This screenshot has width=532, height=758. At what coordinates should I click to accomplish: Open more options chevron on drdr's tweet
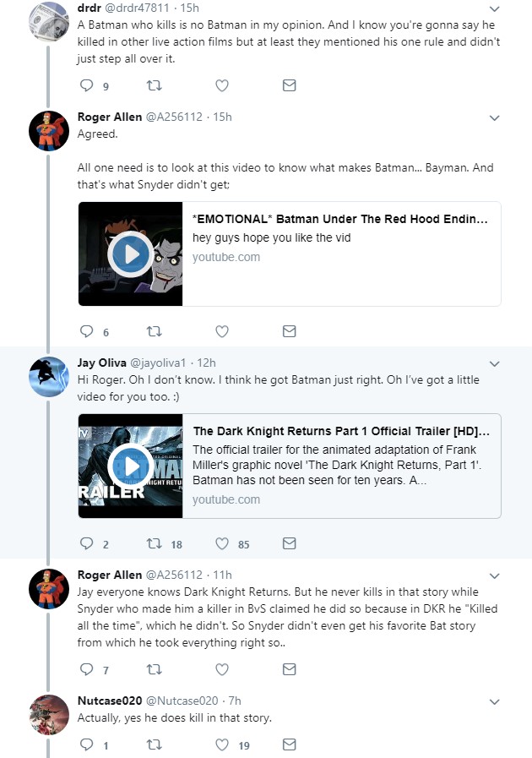(494, 8)
